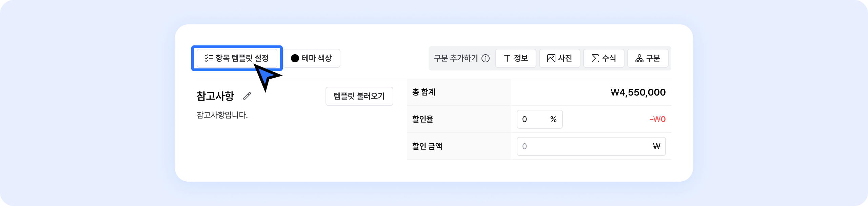Click the ₩4,550,000 total amount
868x206 pixels.
point(638,92)
